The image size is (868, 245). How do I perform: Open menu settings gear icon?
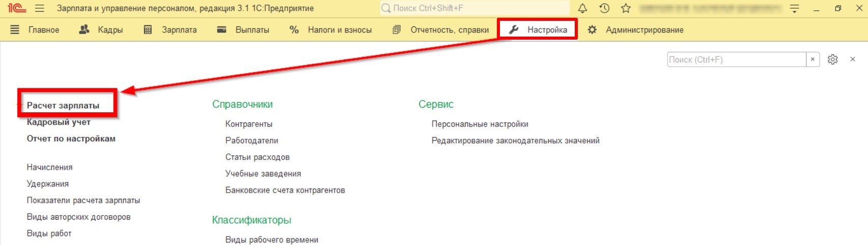click(x=833, y=59)
